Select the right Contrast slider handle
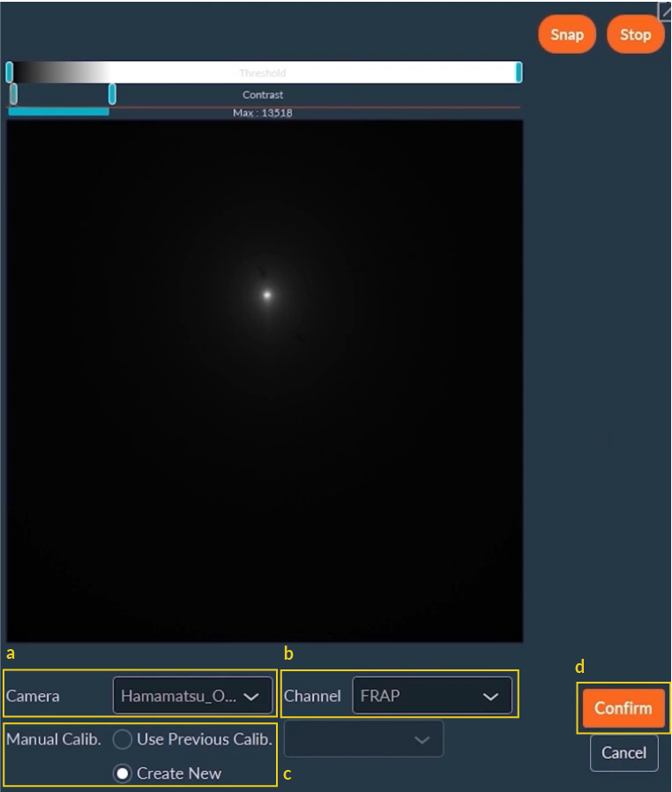Image resolution: width=672 pixels, height=792 pixels. (x=112, y=93)
